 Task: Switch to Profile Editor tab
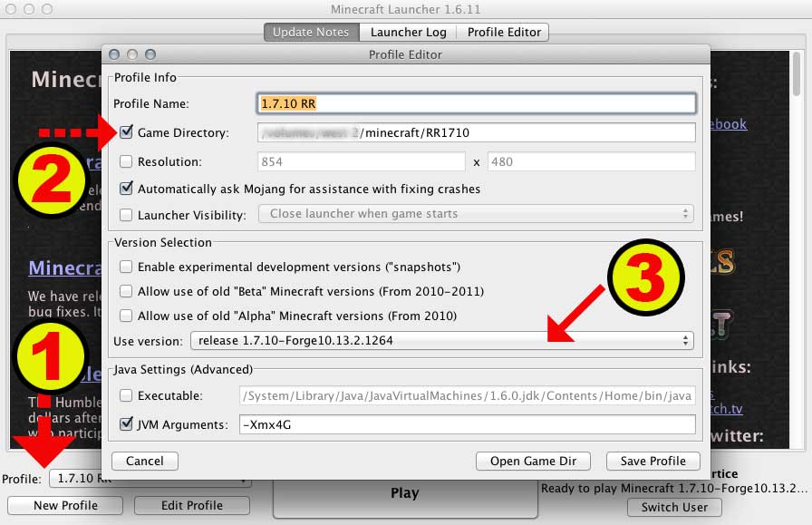[504, 32]
